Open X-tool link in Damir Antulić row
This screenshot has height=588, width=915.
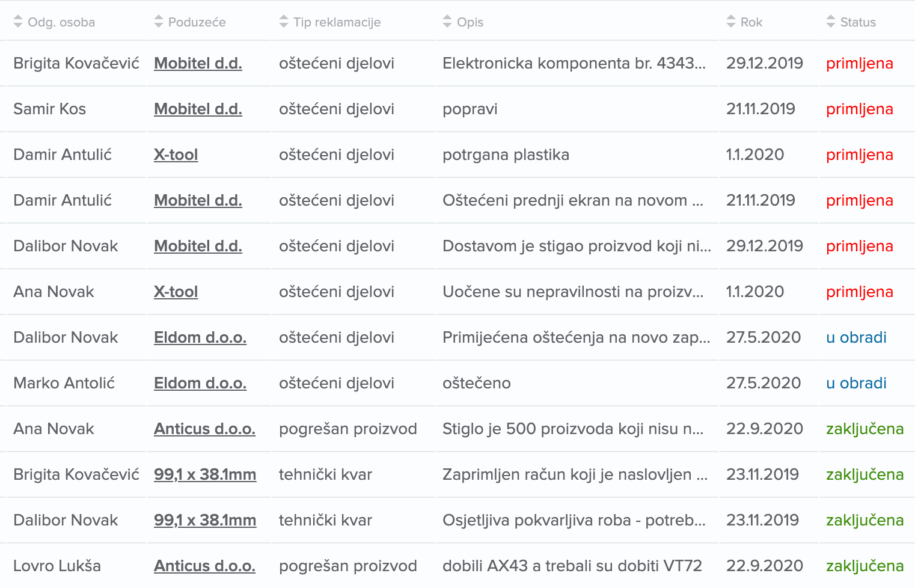[176, 155]
